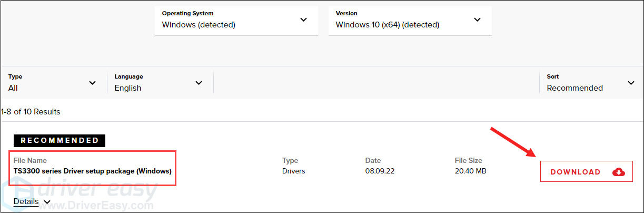Click the RECOMMENDED badge label

pos(60,140)
